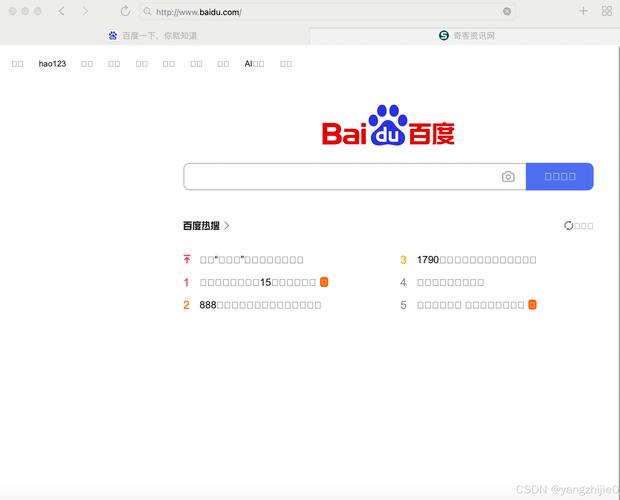
Task: Switch to the 百度一下 tab
Action: [x=153, y=36]
